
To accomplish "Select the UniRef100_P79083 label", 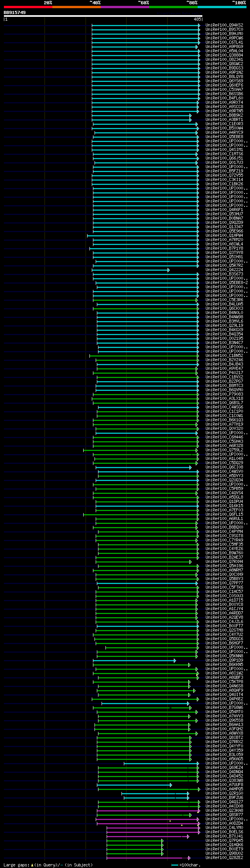I will pyautogui.click(x=224, y=394).
